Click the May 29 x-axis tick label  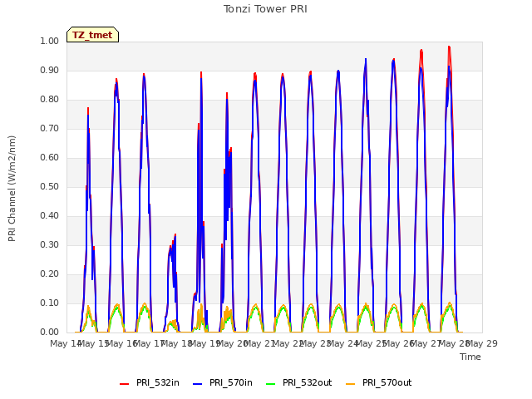point(482,343)
